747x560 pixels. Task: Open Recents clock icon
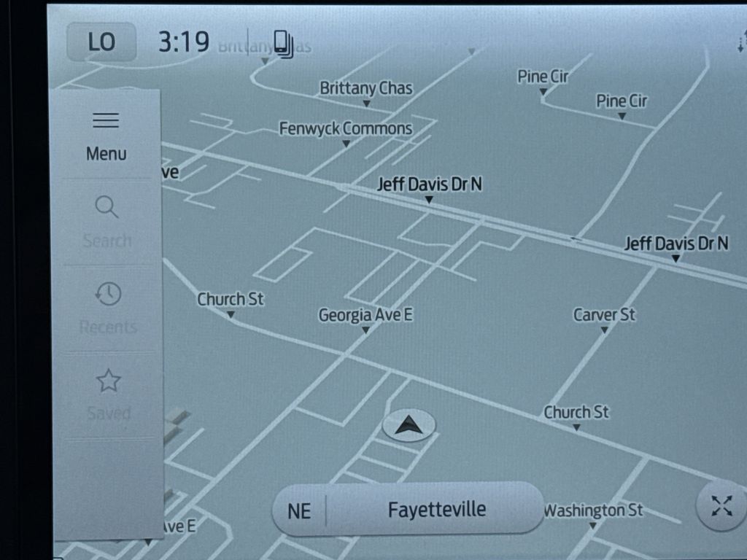[108, 294]
